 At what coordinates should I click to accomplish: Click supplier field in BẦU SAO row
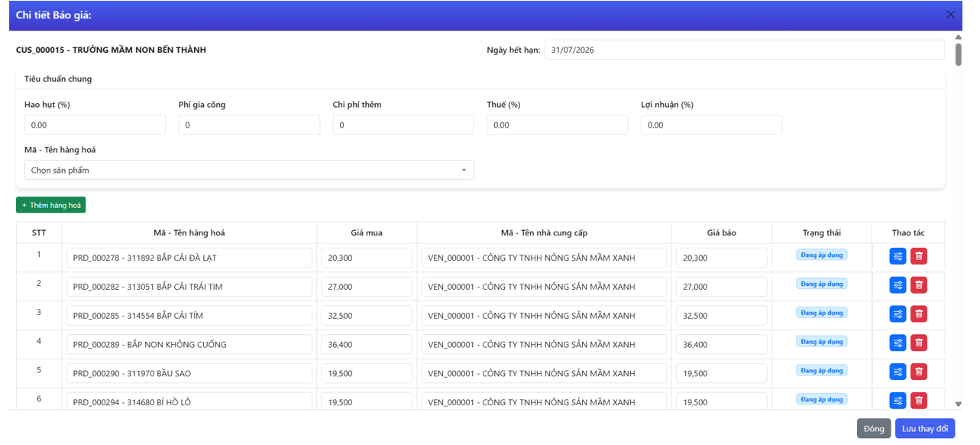pos(545,373)
